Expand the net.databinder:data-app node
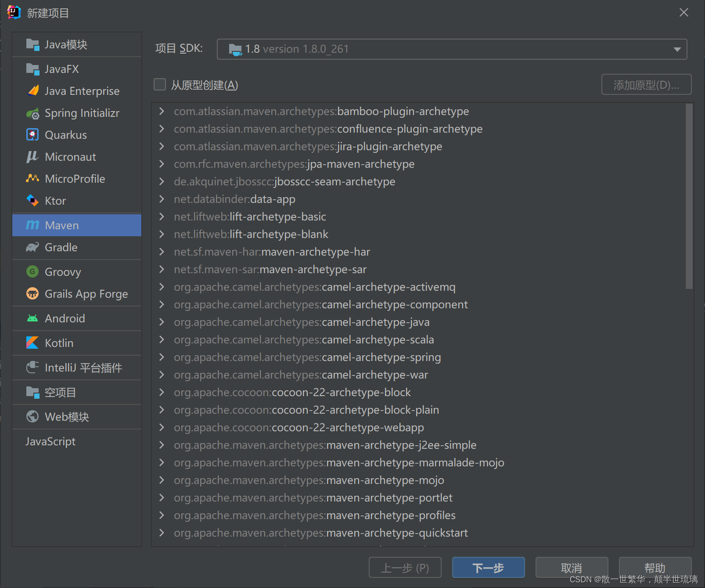 click(162, 199)
